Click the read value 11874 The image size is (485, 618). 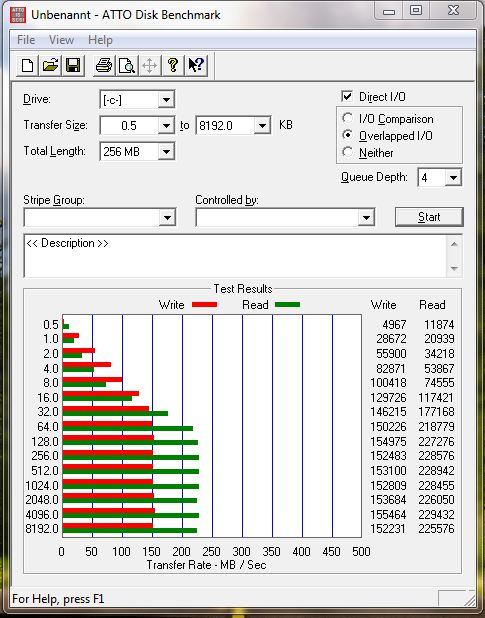439,325
